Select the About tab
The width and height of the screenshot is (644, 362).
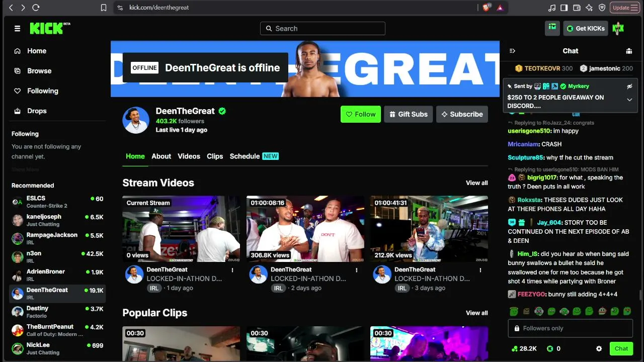pos(162,156)
